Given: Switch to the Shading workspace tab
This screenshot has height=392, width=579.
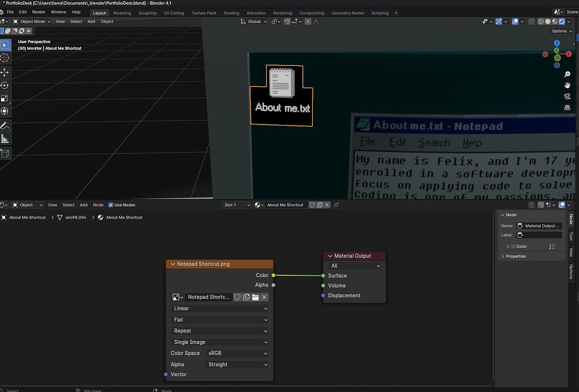Looking at the screenshot, I should click(x=231, y=12).
